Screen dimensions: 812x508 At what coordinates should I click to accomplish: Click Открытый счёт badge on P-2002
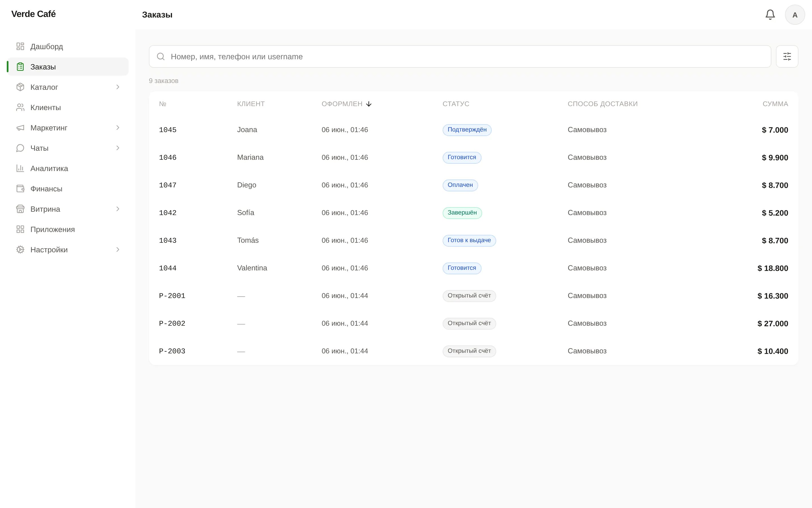pyautogui.click(x=469, y=323)
